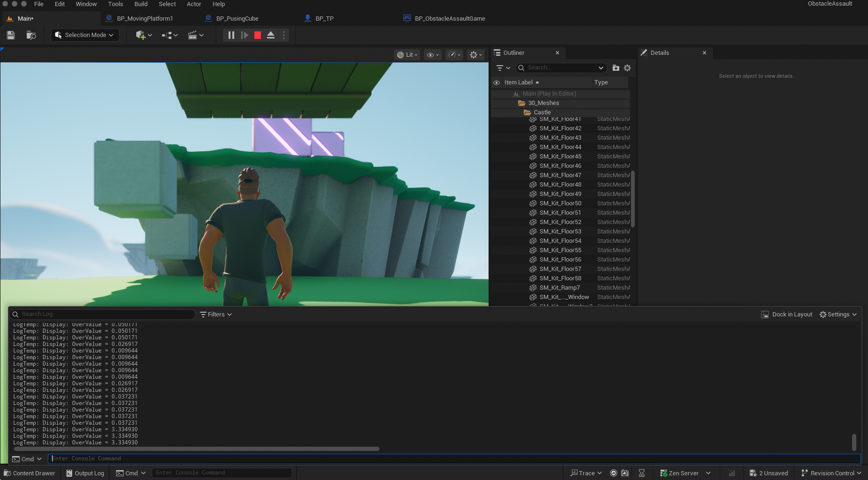Open the Content Drawer

[30, 473]
